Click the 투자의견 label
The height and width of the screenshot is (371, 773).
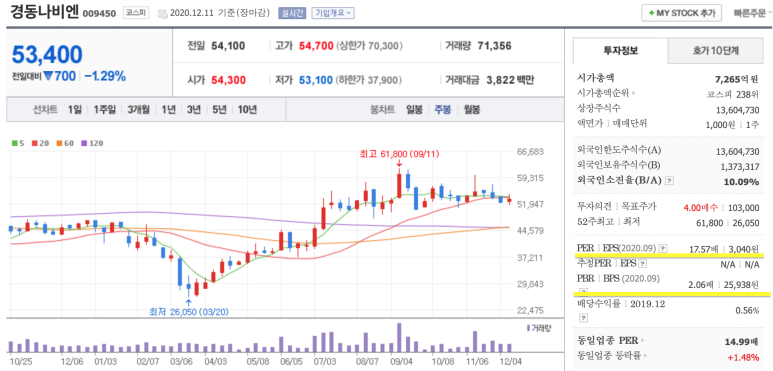594,206
